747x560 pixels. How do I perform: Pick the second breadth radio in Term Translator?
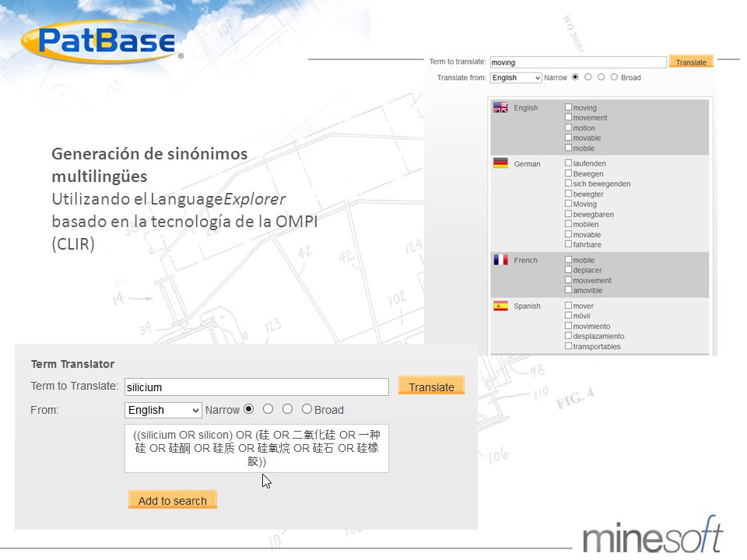[x=268, y=409]
